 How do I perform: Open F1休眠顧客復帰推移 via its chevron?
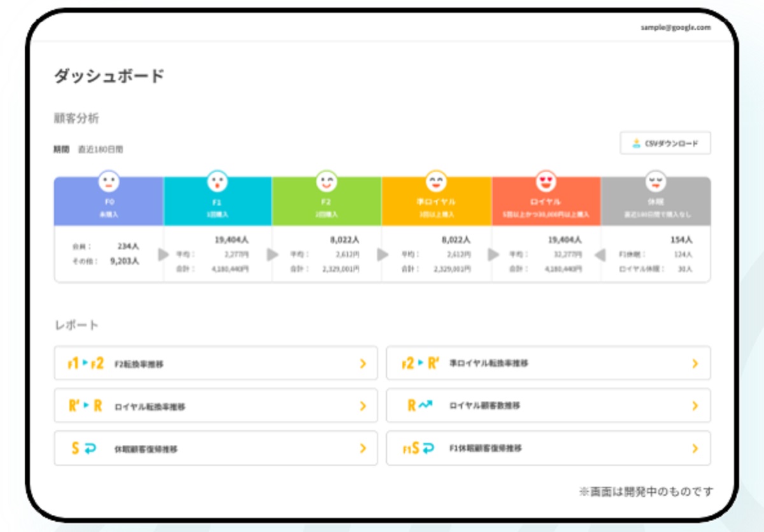pos(695,449)
